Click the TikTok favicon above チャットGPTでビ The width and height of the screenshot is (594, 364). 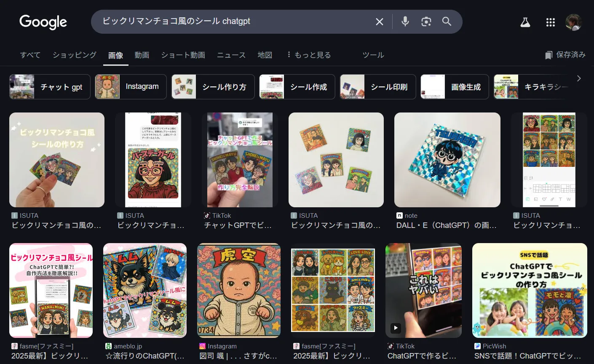pos(207,215)
